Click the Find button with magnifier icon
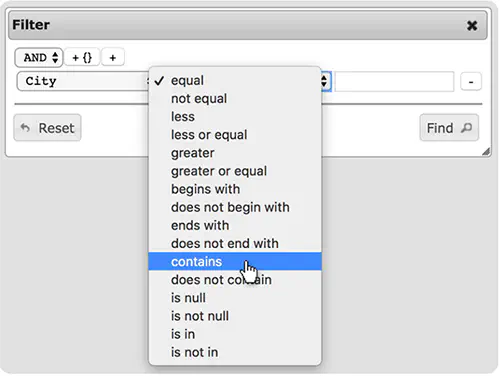Image resolution: width=500 pixels, height=376 pixels. [449, 128]
